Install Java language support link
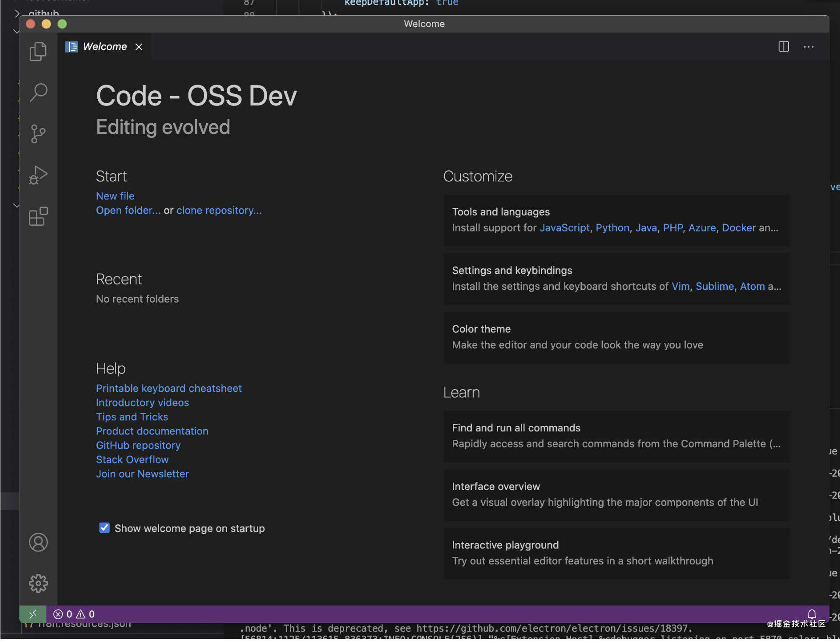 point(646,228)
